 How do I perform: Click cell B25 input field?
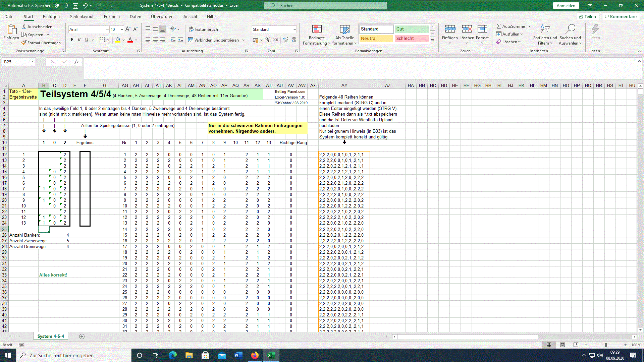click(43, 229)
